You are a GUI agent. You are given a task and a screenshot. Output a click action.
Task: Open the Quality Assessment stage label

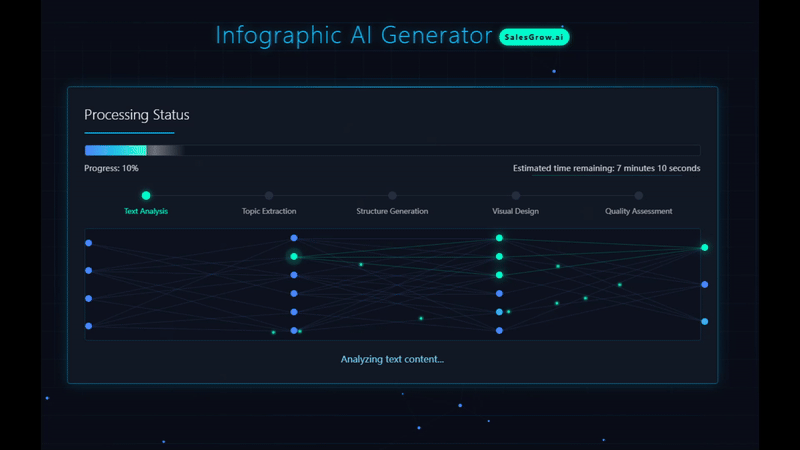pyautogui.click(x=639, y=211)
